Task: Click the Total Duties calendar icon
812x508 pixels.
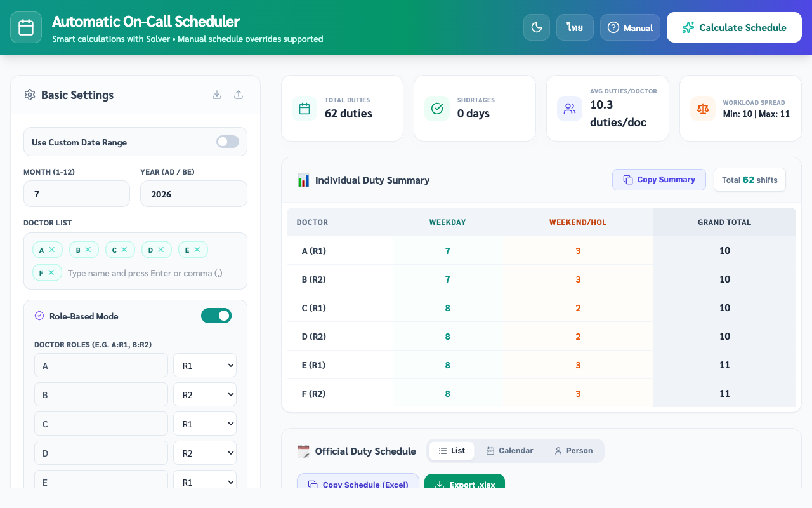Action: [x=304, y=109]
